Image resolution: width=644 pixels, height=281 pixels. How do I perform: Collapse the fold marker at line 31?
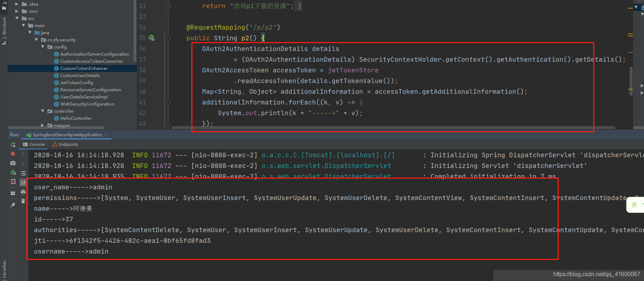point(168,6)
